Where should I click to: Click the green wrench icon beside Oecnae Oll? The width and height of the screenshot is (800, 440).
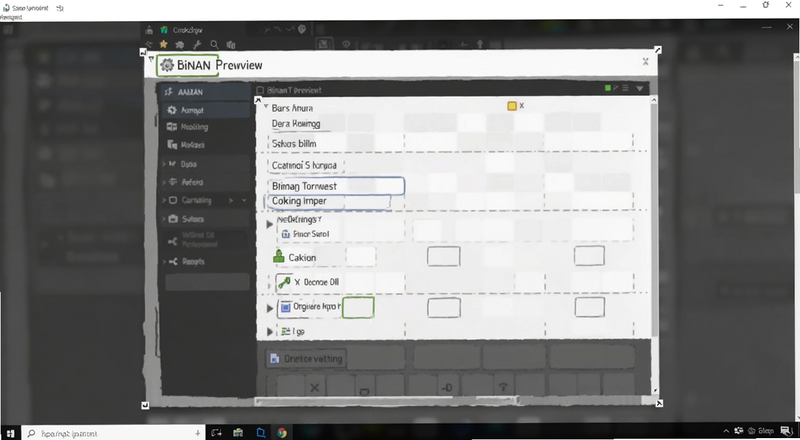click(x=284, y=282)
